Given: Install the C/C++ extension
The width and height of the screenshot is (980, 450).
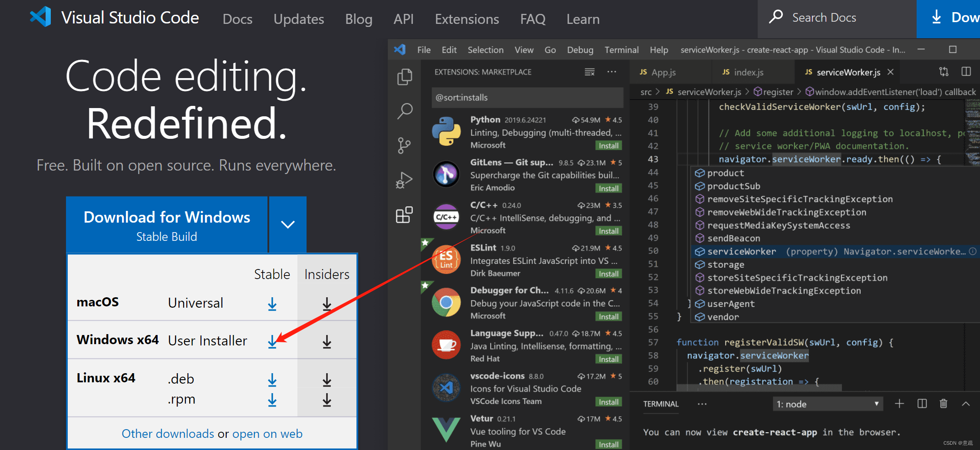Looking at the screenshot, I should (608, 231).
